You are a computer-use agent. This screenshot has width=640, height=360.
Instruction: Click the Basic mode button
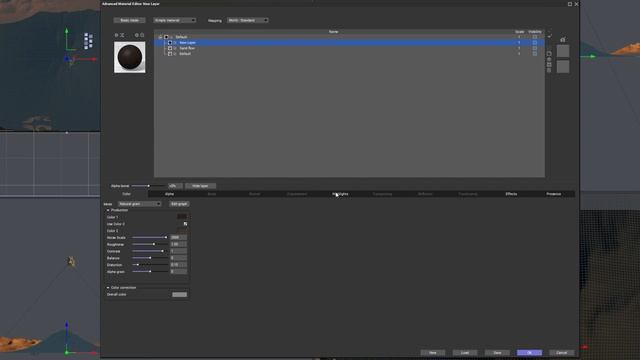point(129,20)
